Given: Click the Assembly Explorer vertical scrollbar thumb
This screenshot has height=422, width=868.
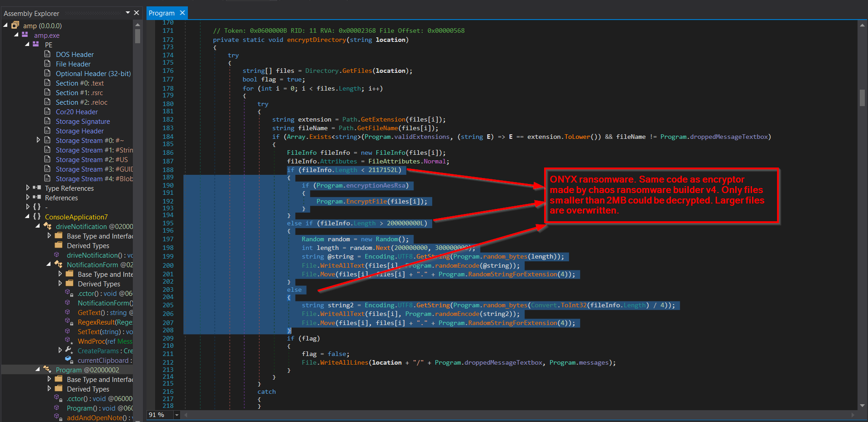Looking at the screenshot, I should coord(137,36).
